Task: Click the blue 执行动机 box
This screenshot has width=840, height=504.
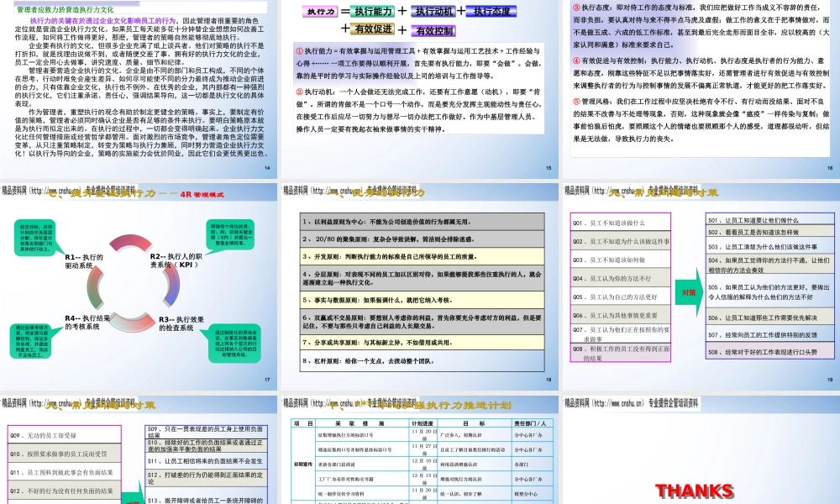Action: click(433, 11)
